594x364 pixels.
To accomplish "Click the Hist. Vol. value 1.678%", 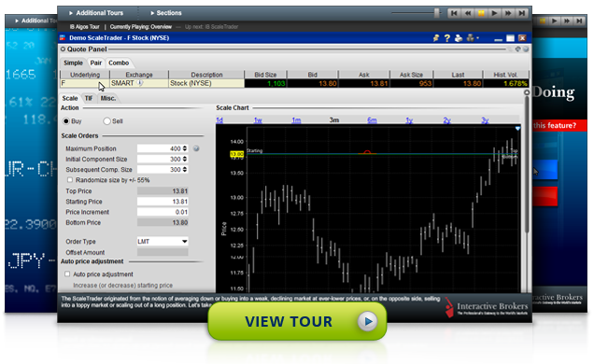I will pos(516,83).
